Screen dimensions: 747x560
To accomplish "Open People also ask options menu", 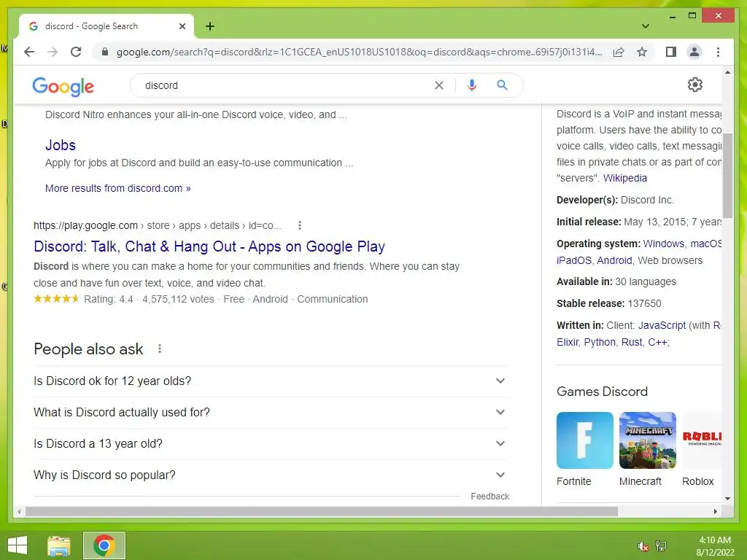I will (x=160, y=349).
